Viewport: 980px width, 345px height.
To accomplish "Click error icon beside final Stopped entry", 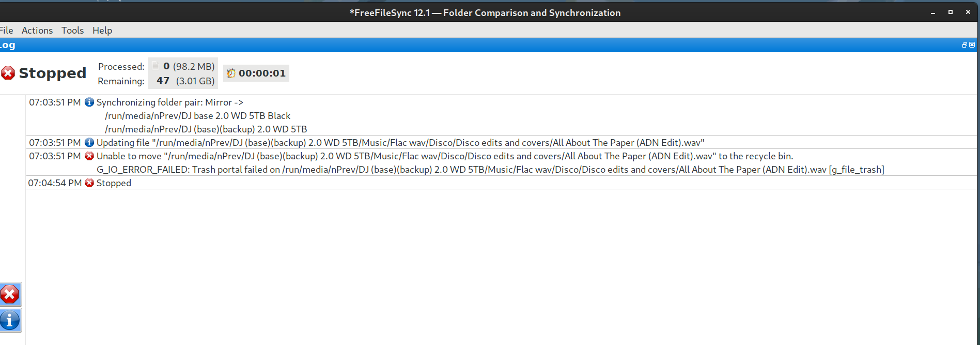I will point(89,183).
